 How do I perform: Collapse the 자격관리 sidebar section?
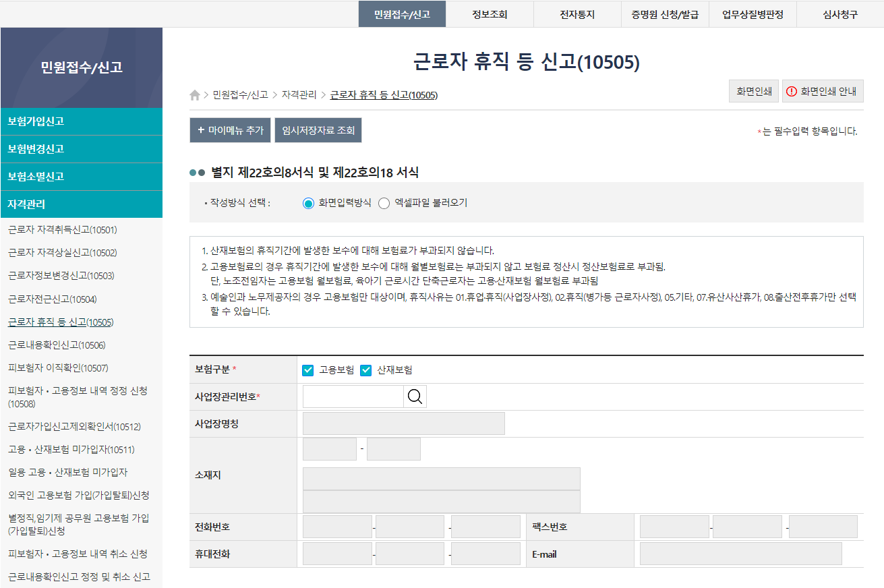[x=82, y=204]
